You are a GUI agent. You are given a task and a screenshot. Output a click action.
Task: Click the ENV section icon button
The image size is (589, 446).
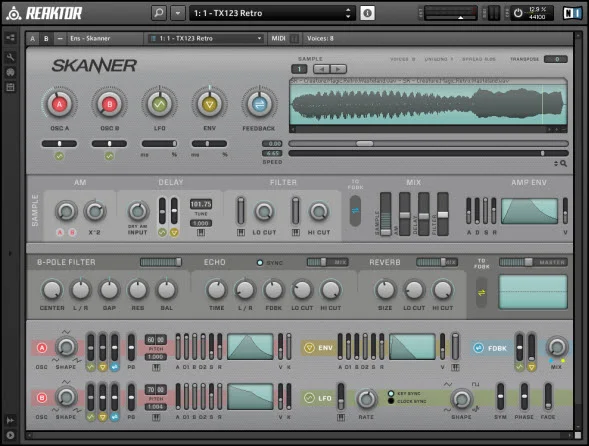pos(309,348)
